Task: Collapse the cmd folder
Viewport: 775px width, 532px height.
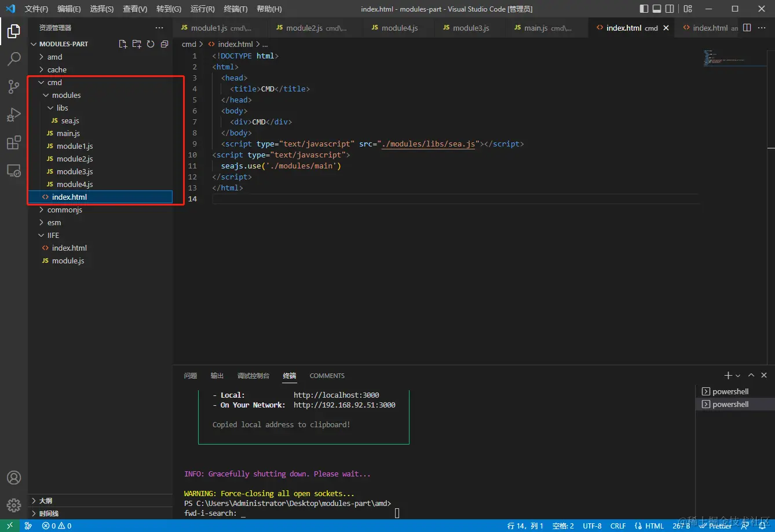Action: (100, 82)
